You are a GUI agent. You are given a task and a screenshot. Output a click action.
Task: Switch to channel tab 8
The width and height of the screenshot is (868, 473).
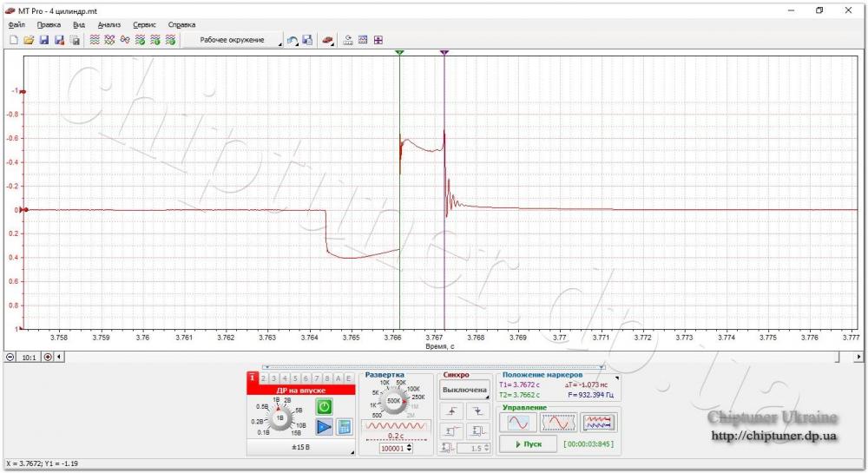[326, 378]
